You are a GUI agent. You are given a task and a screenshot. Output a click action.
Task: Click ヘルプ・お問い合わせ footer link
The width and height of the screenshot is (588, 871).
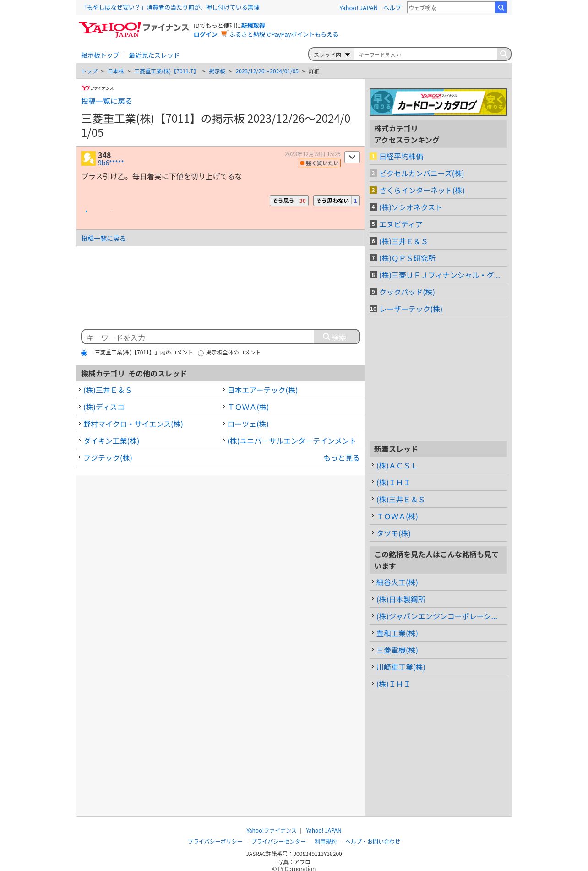tap(373, 841)
